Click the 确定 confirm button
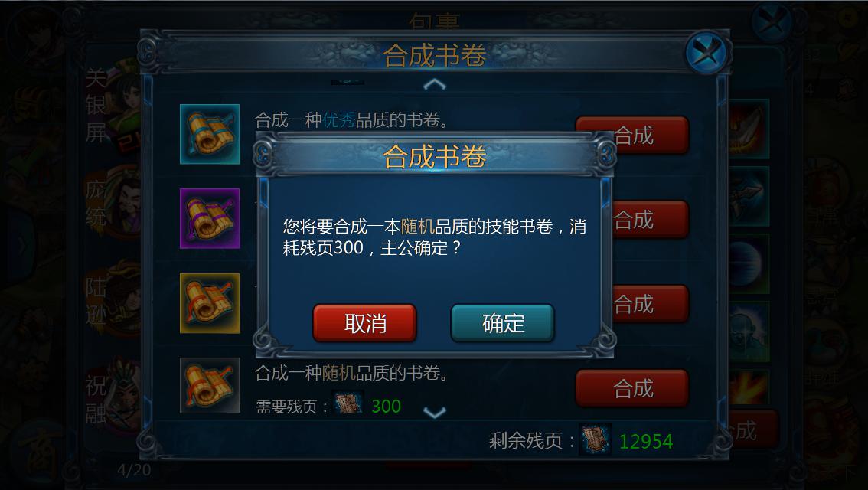This screenshot has height=490, width=868. pyautogui.click(x=502, y=323)
